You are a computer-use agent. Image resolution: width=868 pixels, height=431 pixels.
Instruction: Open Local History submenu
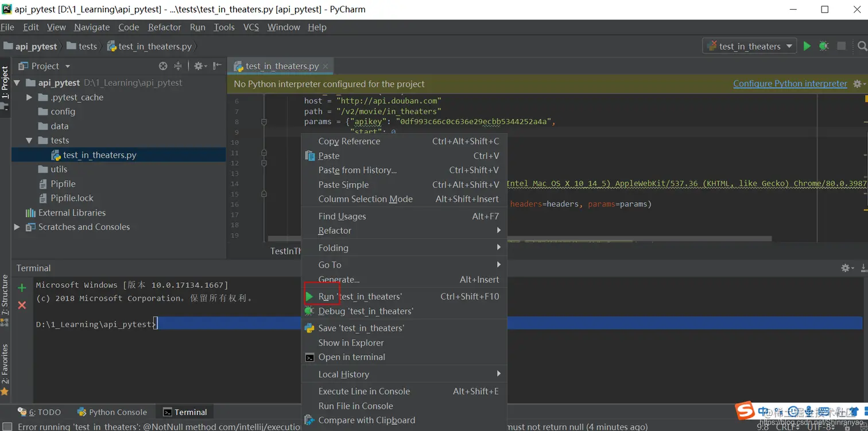[x=404, y=374]
